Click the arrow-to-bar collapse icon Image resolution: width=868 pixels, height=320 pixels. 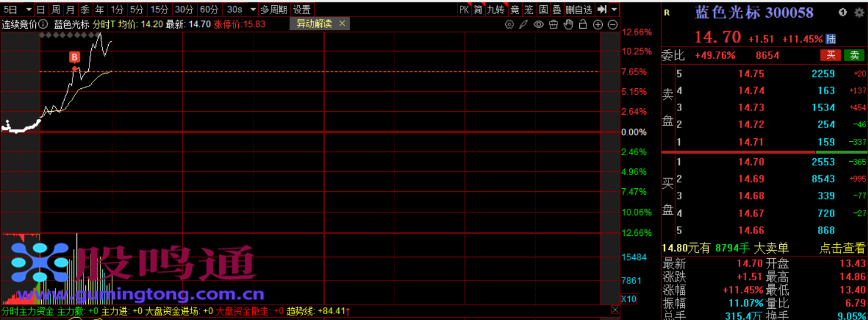coord(602,9)
